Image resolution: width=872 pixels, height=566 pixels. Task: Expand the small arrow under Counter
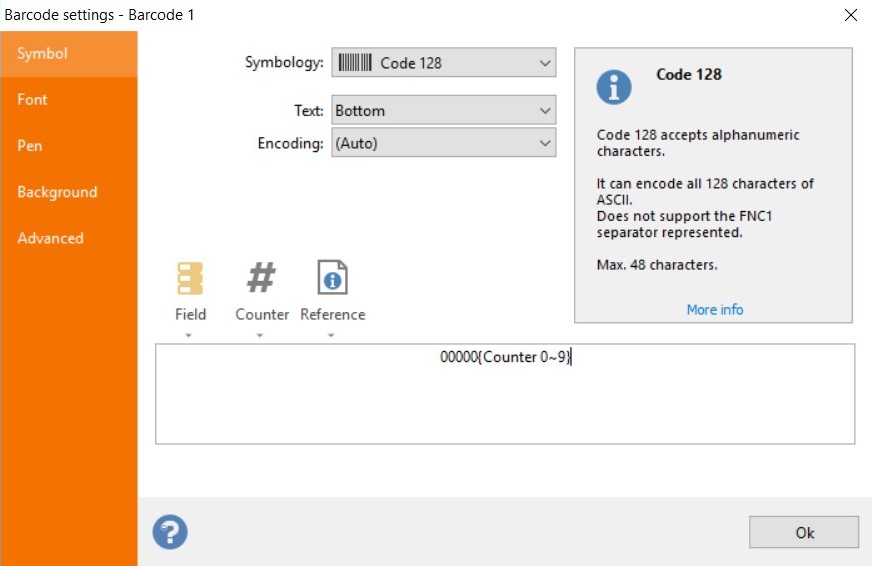coord(260,335)
